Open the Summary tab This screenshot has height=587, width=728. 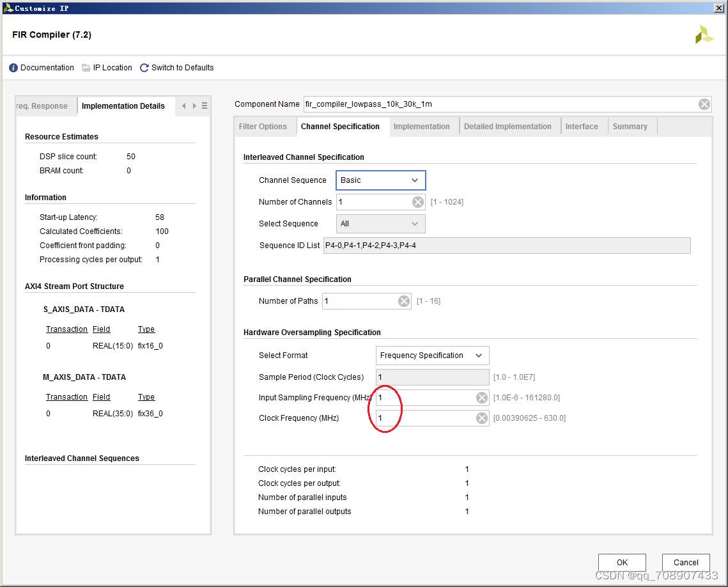pyautogui.click(x=630, y=127)
